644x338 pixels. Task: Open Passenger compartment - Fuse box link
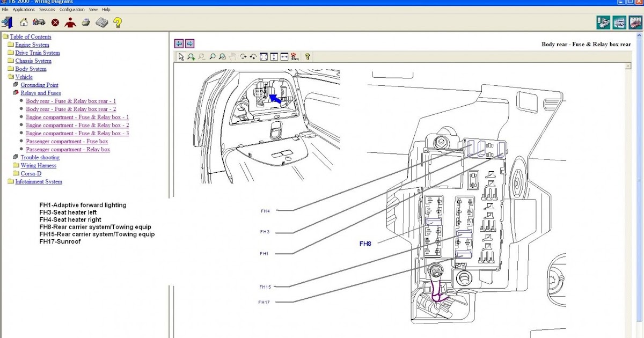pos(67,141)
